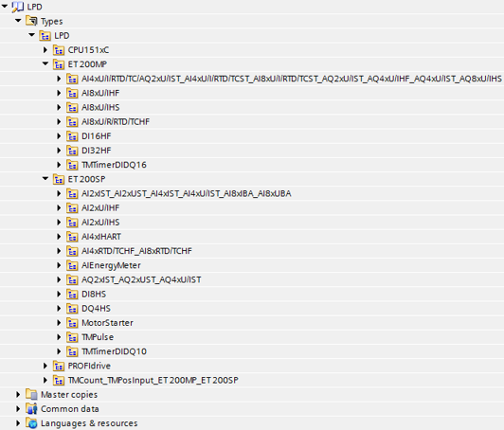Viewport: 504px width, 430px height.
Task: Click the TMTimerDIDQ16 folder icon
Action: click(72, 165)
